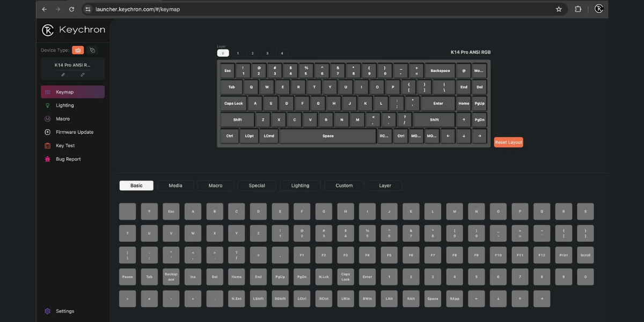Open Lighting from the sidebar
644x322 pixels.
[x=65, y=105]
